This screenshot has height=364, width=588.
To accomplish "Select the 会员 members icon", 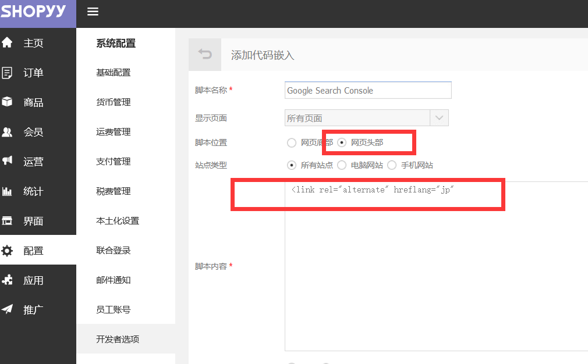I will click(7, 132).
